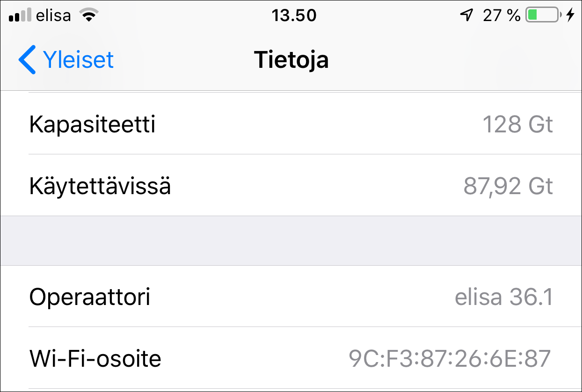Screen dimensions: 582x392
Task: Tap the Tietoja title header
Action: click(291, 59)
